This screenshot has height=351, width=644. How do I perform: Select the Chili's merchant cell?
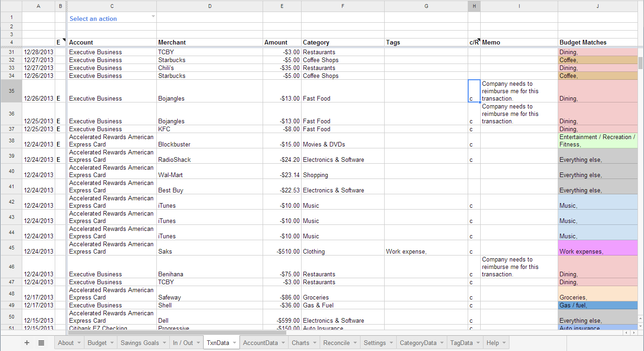[x=210, y=68]
